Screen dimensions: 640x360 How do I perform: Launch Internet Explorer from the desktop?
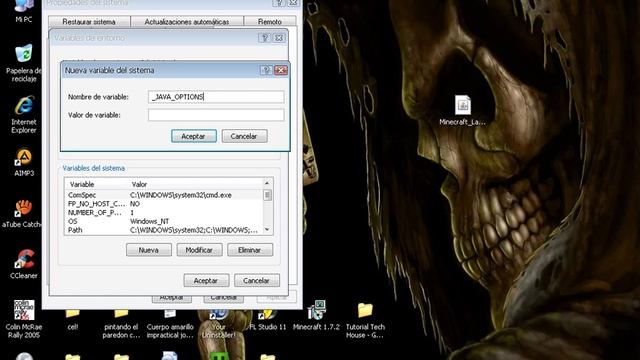click(24, 115)
